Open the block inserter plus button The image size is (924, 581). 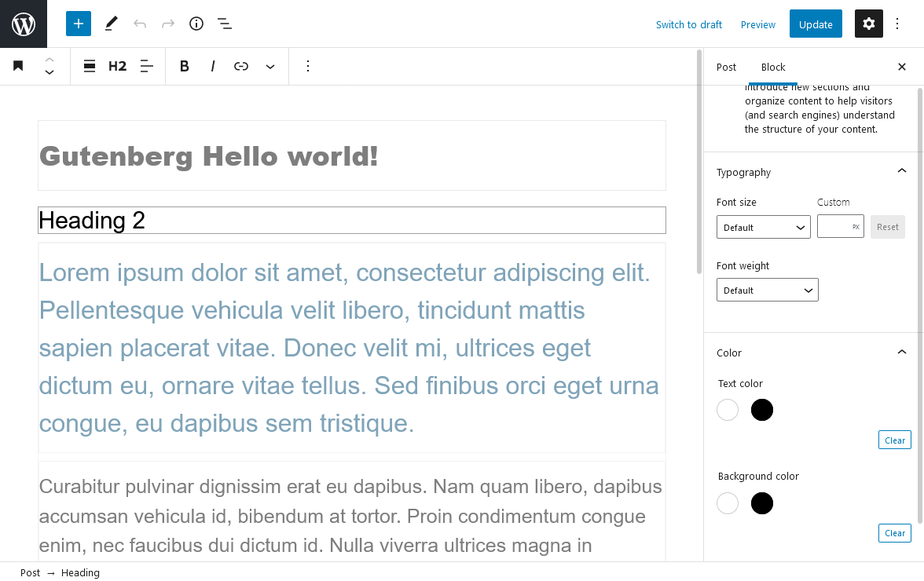coord(79,24)
